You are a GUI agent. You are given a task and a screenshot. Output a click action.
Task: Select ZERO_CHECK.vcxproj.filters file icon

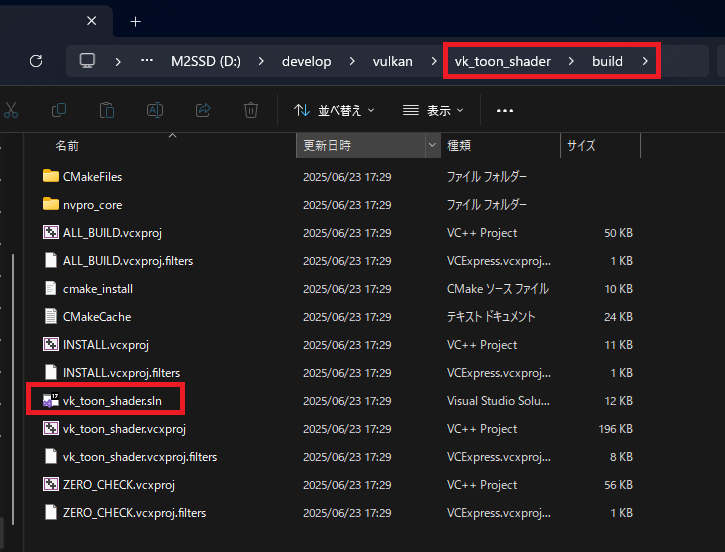(x=51, y=512)
